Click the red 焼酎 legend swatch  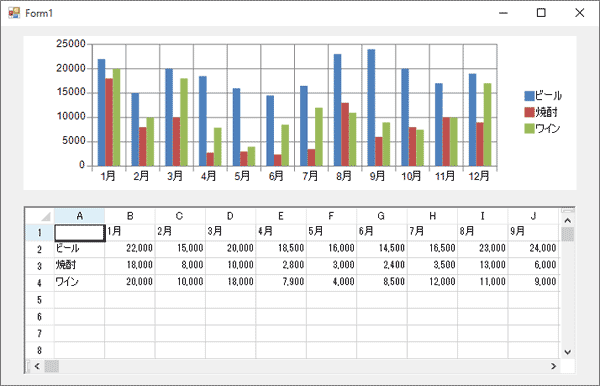click(x=529, y=112)
